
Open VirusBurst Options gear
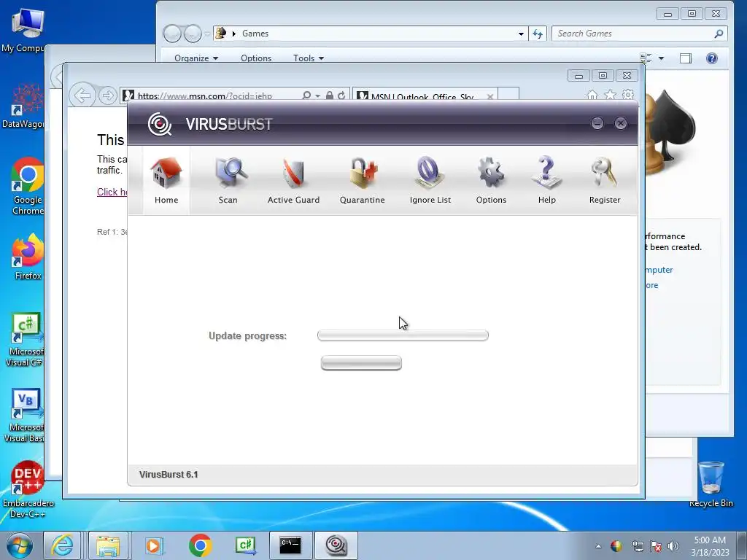[491, 181]
